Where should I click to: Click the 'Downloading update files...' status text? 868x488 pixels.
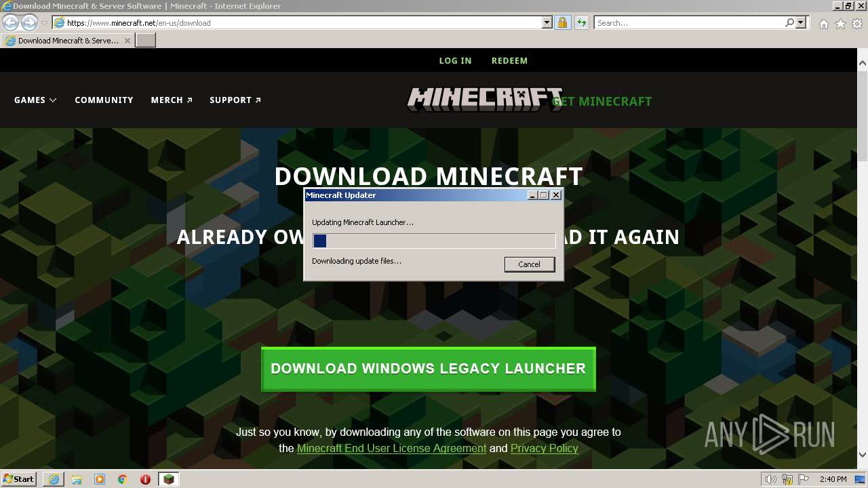357,261
